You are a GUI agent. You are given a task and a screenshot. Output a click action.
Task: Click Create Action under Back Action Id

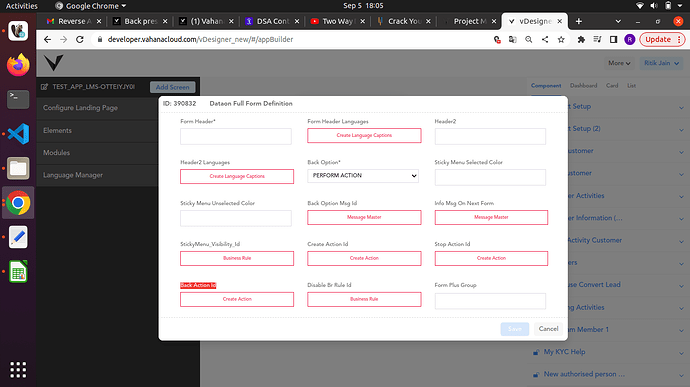click(x=237, y=299)
